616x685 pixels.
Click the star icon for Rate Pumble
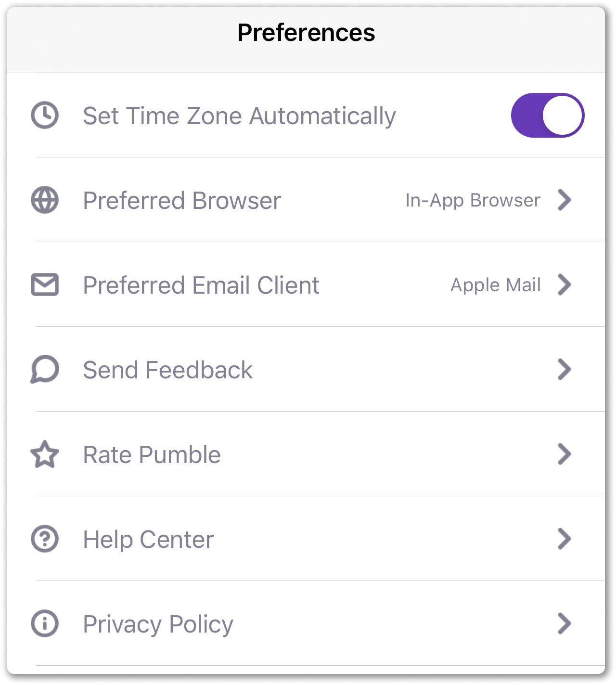(45, 454)
